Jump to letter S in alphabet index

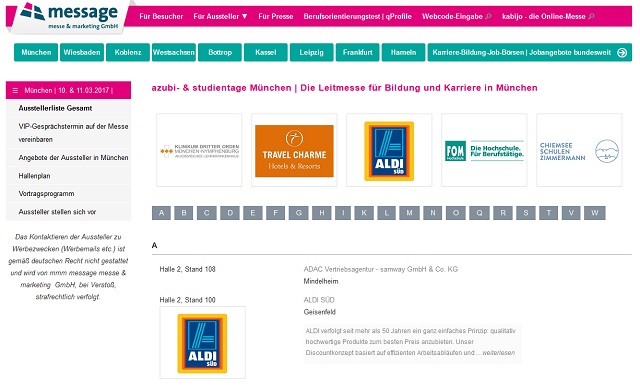526,213
